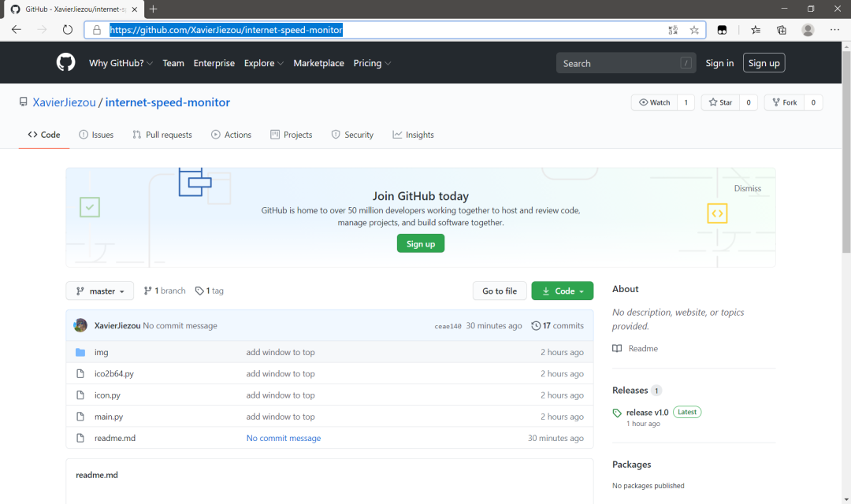Open the readme.md file
Image resolution: width=851 pixels, height=504 pixels.
coord(115,438)
